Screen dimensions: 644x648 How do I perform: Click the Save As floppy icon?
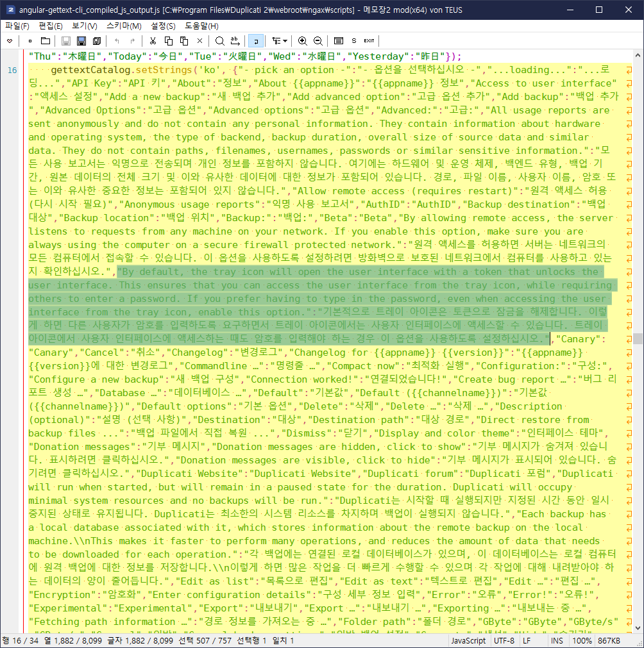coord(81,41)
